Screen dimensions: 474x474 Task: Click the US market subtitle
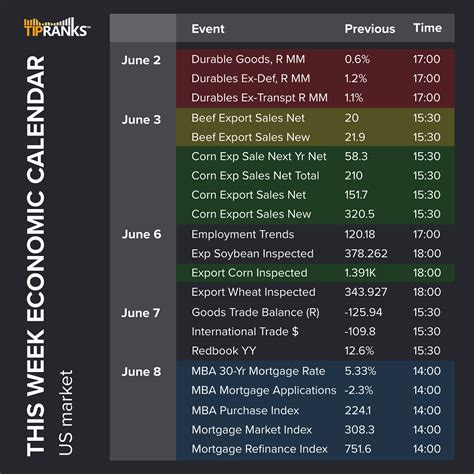tap(66, 412)
